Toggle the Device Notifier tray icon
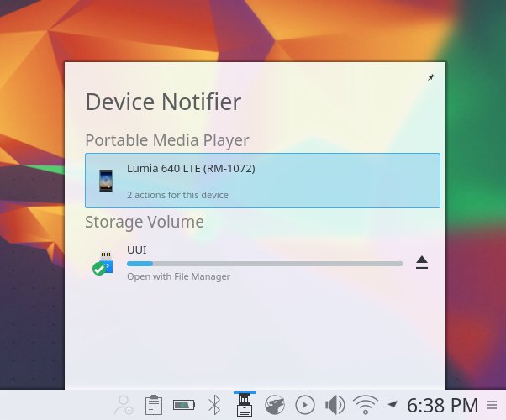The image size is (506, 420). pos(245,406)
